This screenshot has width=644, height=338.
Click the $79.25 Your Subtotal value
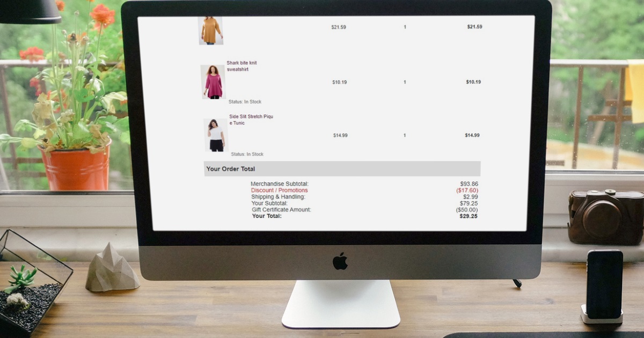(x=469, y=203)
